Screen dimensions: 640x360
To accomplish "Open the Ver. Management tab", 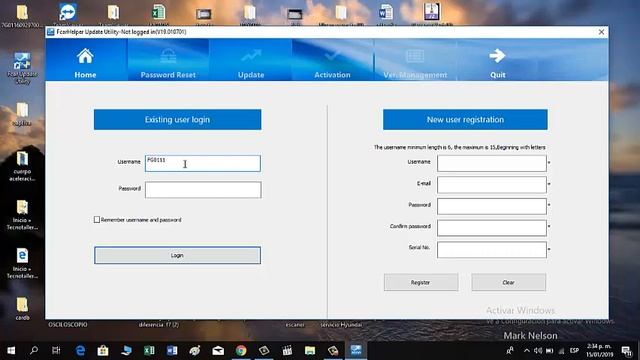I will 415,60.
